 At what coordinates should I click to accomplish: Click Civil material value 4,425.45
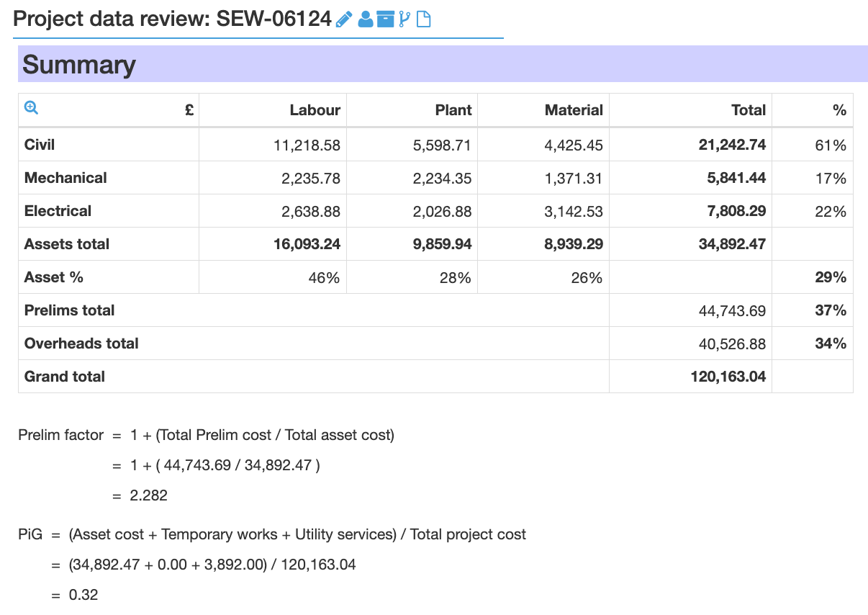point(574,145)
